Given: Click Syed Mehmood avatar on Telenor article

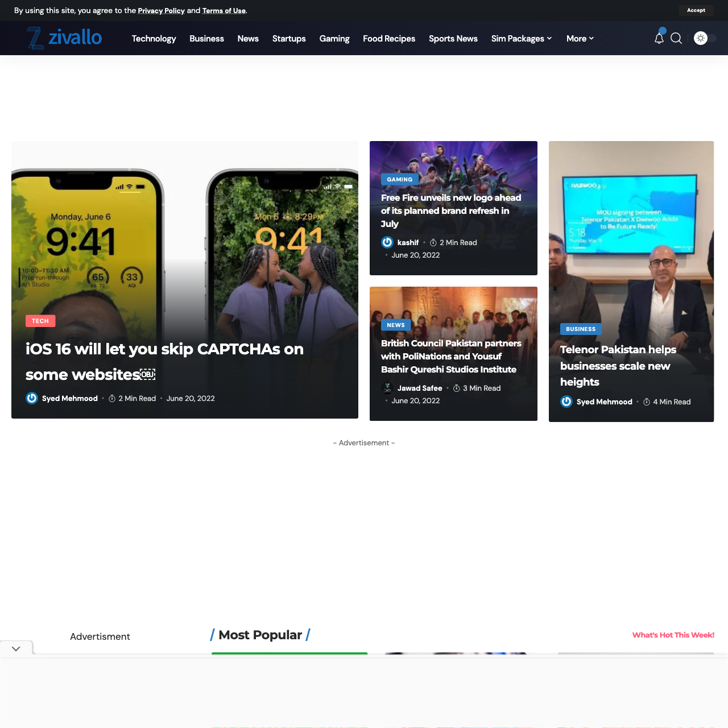Looking at the screenshot, I should 566,402.
